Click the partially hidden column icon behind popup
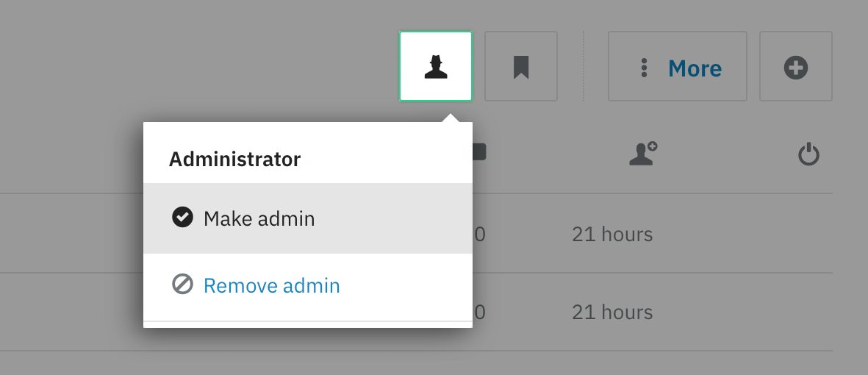 [x=479, y=152]
